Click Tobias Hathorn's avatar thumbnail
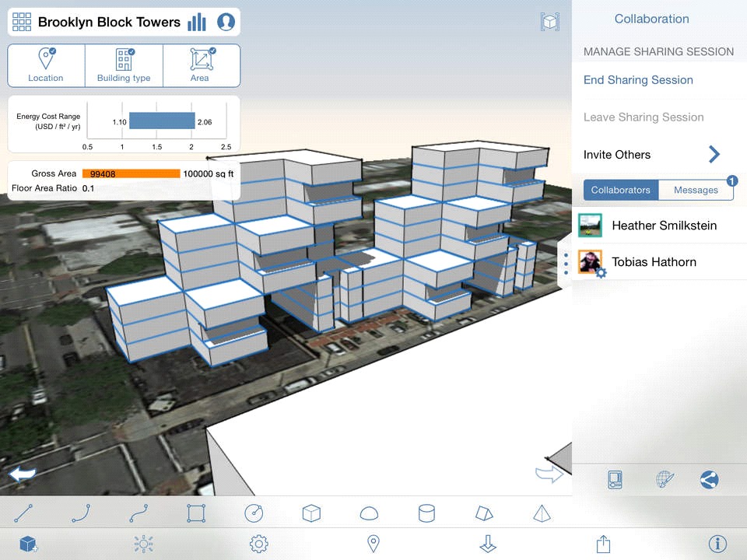 591,262
